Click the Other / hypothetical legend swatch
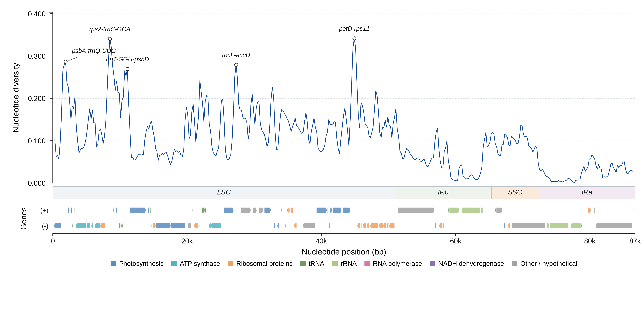 pos(515,264)
